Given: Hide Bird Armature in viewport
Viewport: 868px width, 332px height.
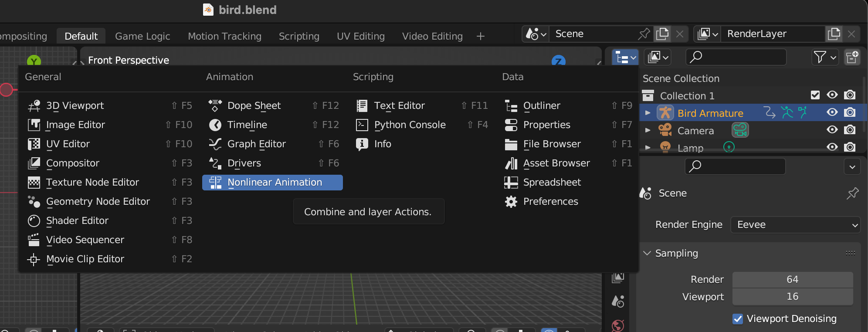Looking at the screenshot, I should (x=832, y=112).
